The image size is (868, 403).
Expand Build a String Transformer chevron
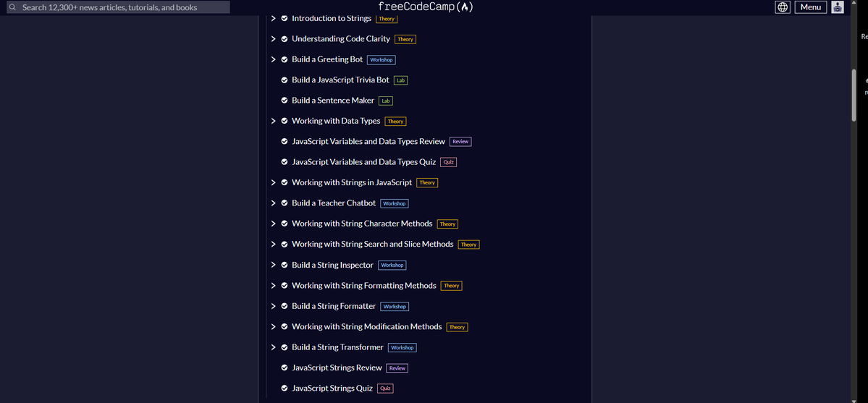(x=273, y=347)
